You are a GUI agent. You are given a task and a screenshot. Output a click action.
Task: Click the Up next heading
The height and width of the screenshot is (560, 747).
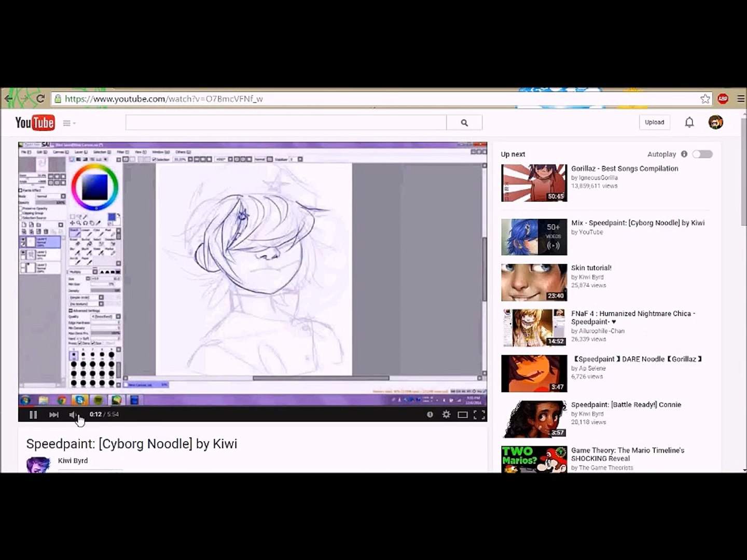point(513,154)
